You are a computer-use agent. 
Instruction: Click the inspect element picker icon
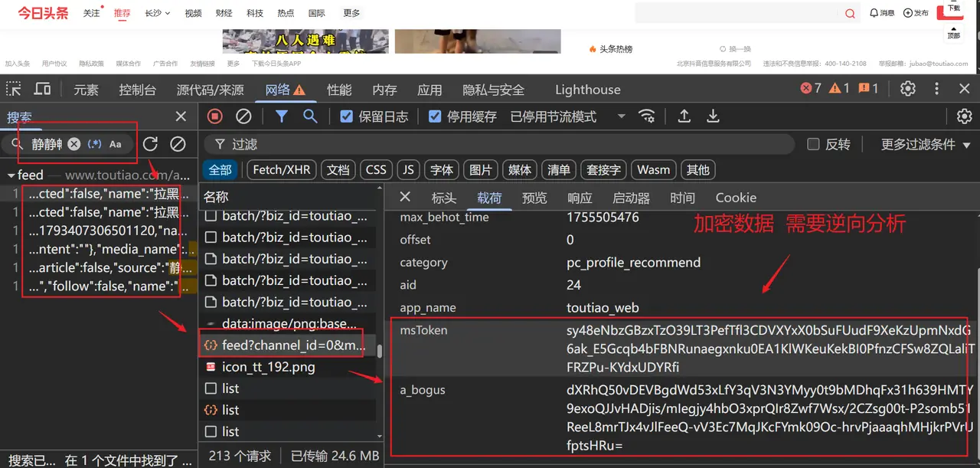(x=14, y=89)
